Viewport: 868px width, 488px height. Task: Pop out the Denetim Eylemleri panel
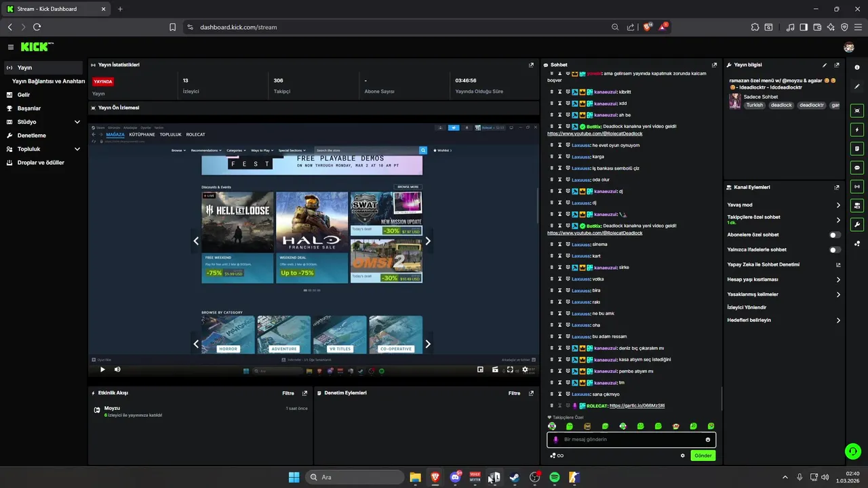tap(531, 393)
